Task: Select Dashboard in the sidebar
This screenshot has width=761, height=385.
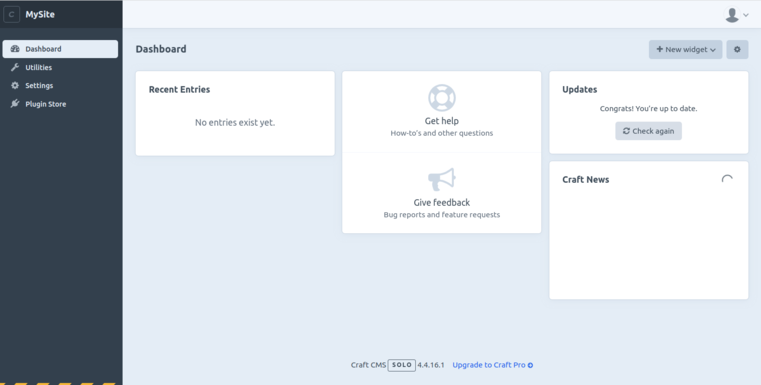Action: [60, 49]
